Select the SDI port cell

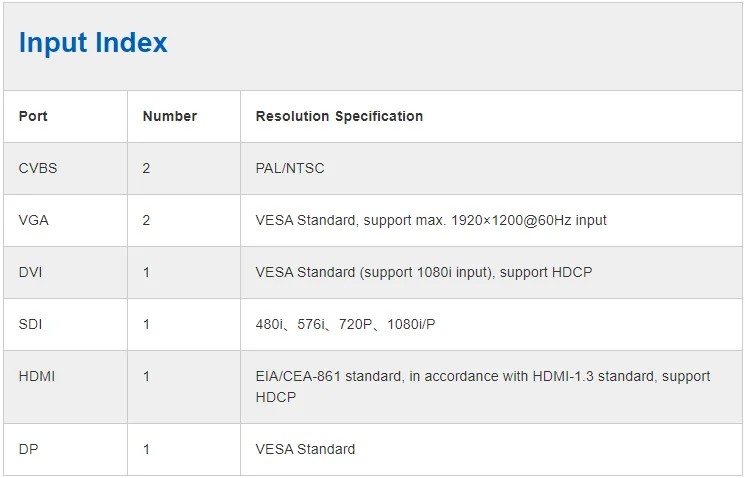click(30, 324)
